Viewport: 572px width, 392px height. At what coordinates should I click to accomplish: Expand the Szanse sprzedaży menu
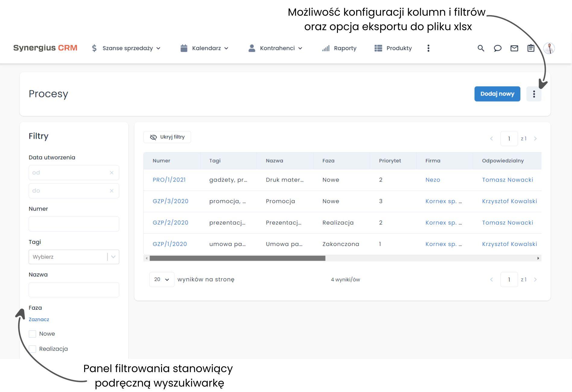click(x=126, y=48)
